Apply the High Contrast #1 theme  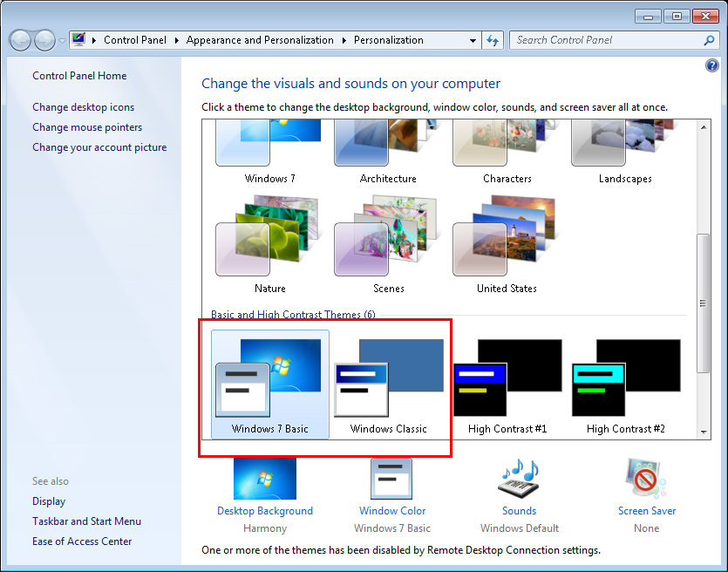[507, 384]
